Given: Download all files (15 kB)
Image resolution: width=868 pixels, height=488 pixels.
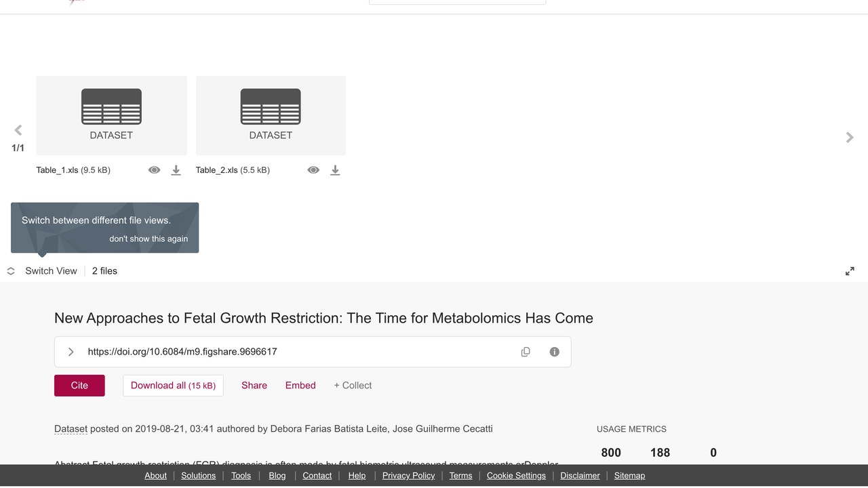Looking at the screenshot, I should pos(173,386).
